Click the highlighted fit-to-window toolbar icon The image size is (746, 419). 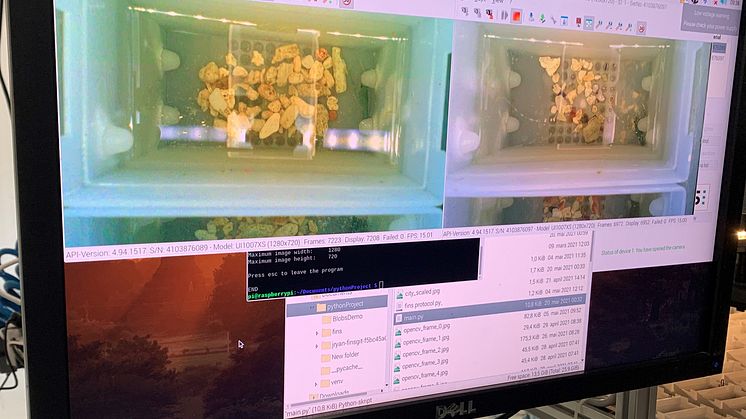tap(588, 22)
